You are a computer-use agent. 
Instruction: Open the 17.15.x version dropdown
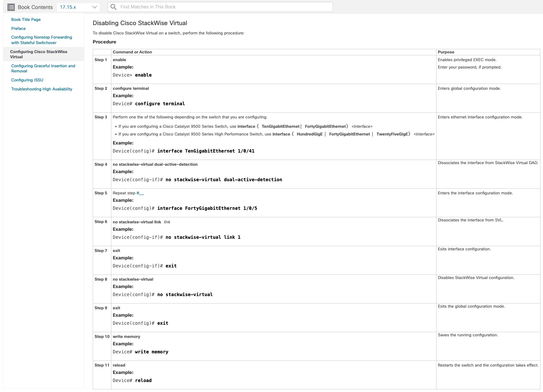pos(78,7)
